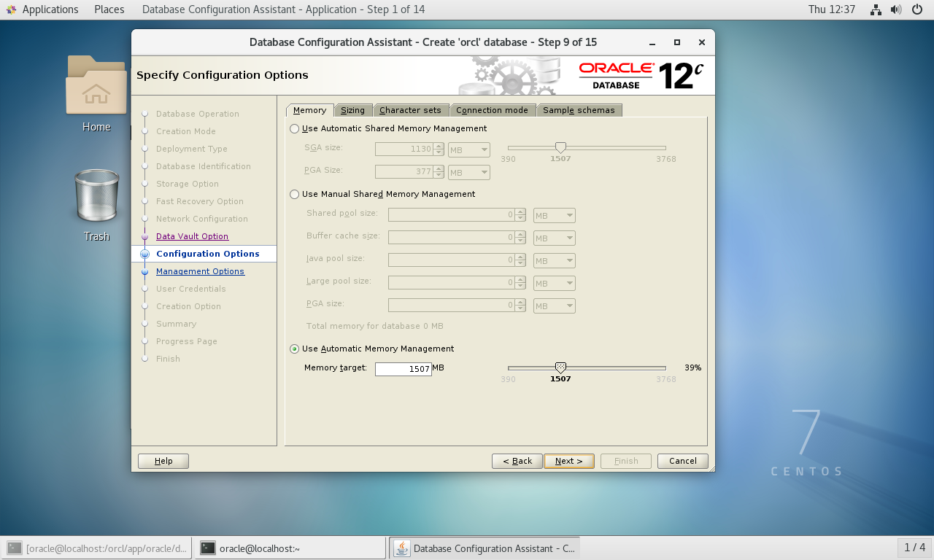Click the Shared pool size spinner arrows
The image size is (934, 560).
point(520,215)
